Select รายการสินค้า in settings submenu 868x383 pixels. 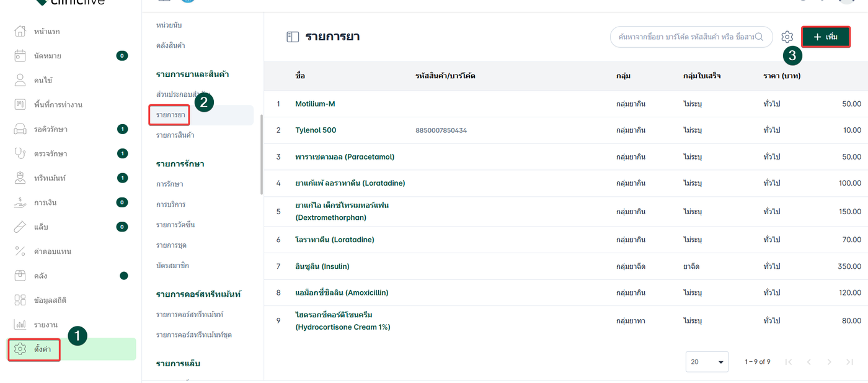coord(175,135)
